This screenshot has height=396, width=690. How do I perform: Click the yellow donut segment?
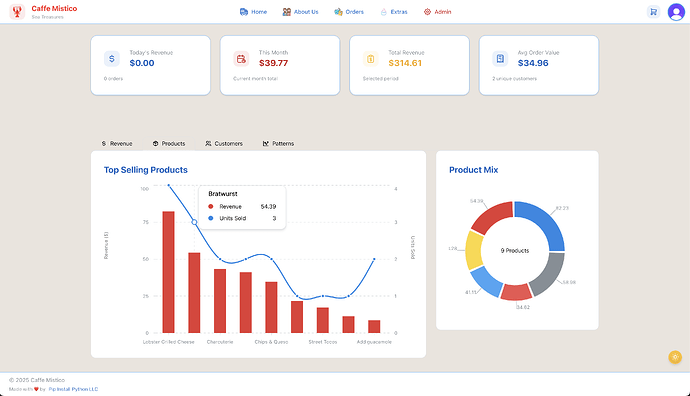click(x=473, y=250)
